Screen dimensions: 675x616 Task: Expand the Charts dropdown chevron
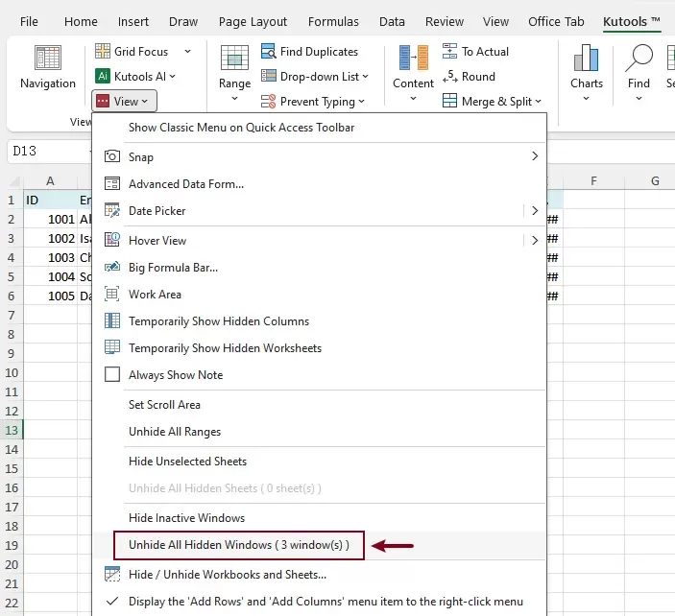pos(587,99)
